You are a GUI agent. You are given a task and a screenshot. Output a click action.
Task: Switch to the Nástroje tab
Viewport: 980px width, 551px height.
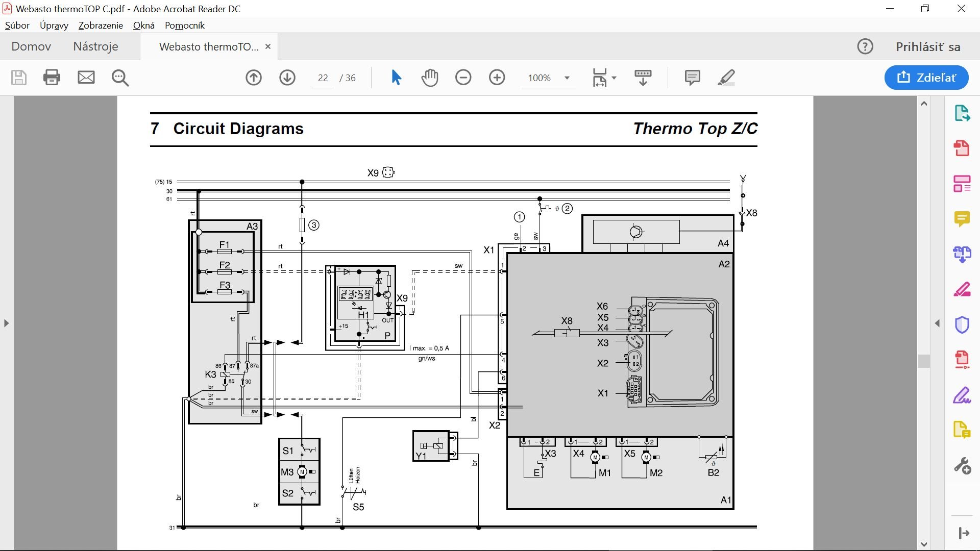click(95, 46)
